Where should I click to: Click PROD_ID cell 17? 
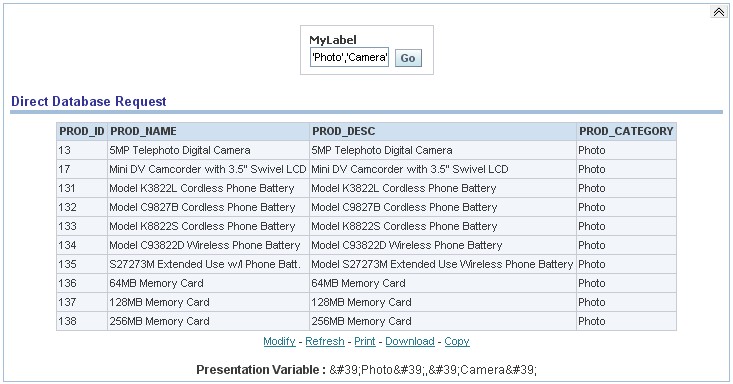pyautogui.click(x=82, y=169)
